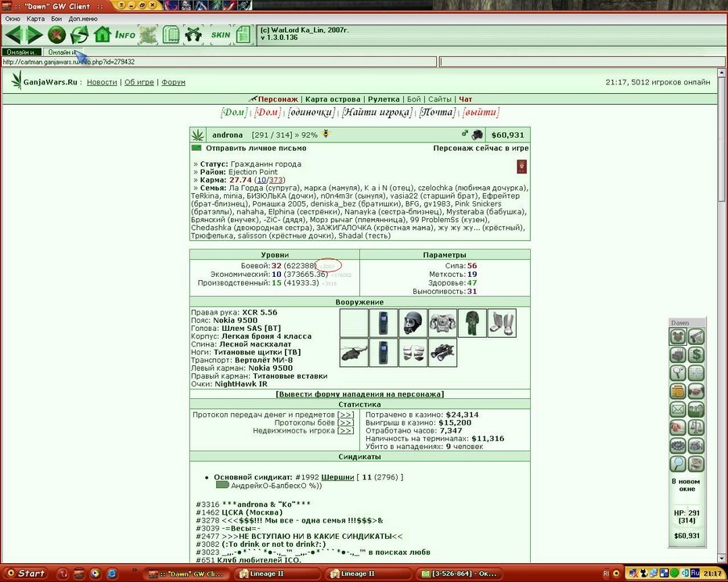The height and width of the screenshot is (582, 728).
Task: Click the white magnifier icon in Dawn panel
Action: tap(678, 372)
